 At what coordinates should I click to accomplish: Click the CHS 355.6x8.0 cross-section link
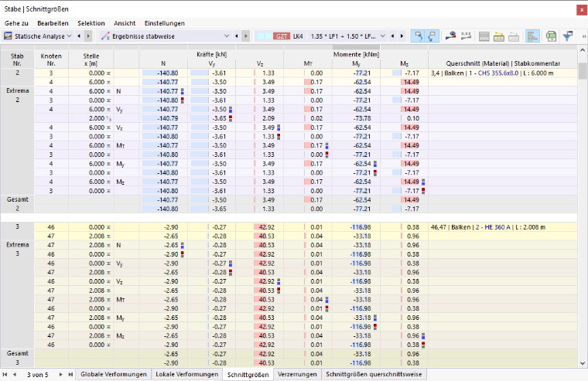(x=498, y=73)
